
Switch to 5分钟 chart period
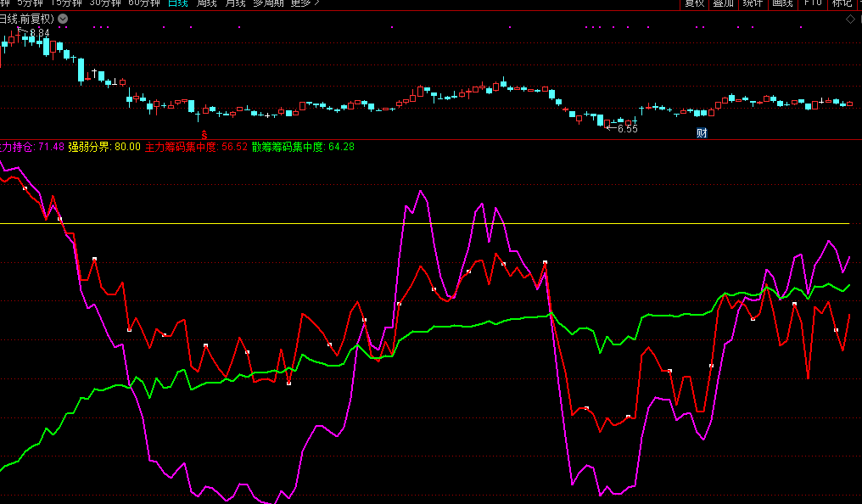click(29, 3)
